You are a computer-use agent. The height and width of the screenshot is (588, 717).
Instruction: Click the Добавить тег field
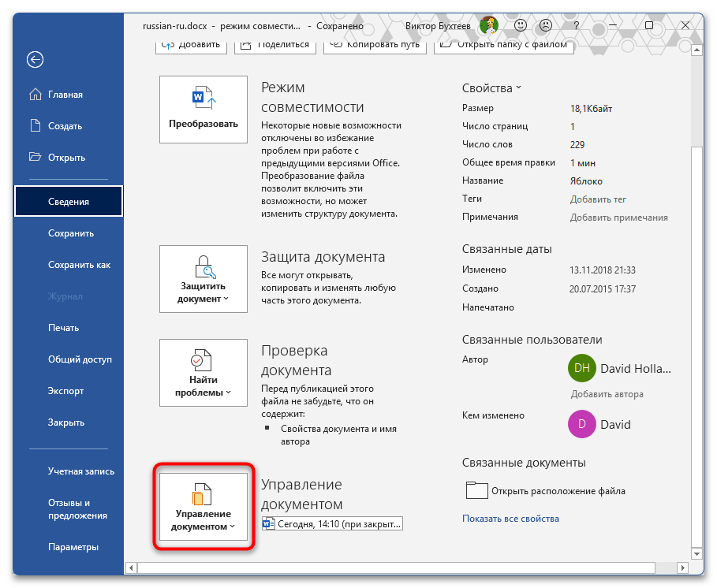coord(598,199)
